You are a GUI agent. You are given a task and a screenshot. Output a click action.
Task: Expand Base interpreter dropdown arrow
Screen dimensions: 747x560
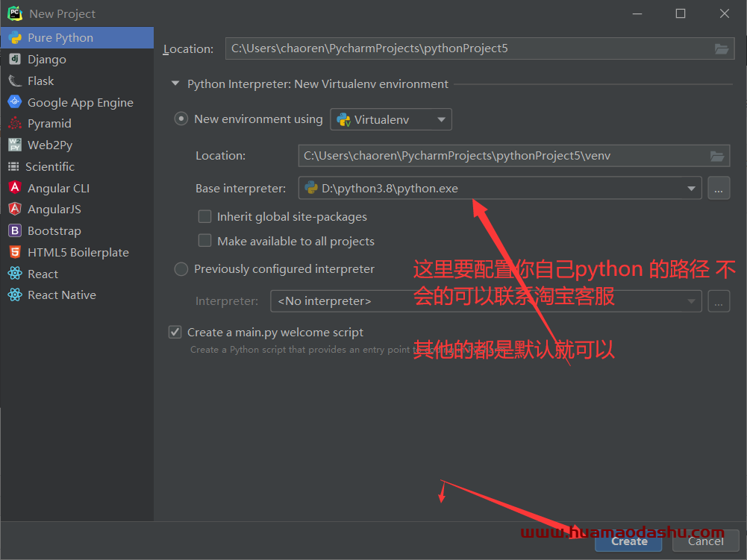tap(691, 189)
